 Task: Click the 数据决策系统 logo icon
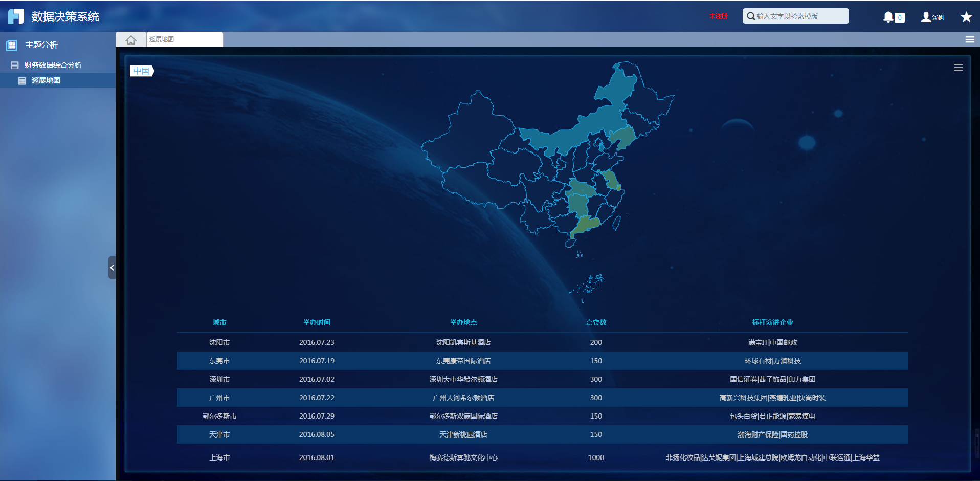16,16
